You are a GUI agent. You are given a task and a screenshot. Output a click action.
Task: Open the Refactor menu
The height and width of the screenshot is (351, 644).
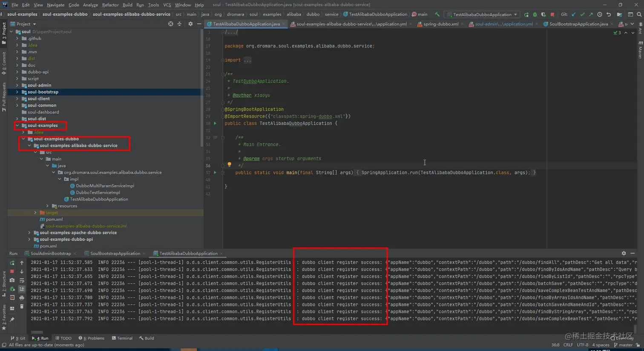click(x=110, y=5)
